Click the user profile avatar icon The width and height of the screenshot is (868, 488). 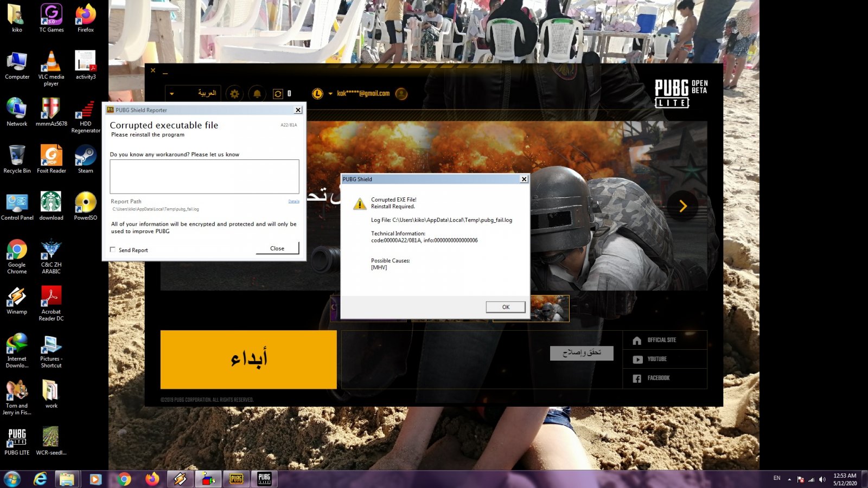401,94
